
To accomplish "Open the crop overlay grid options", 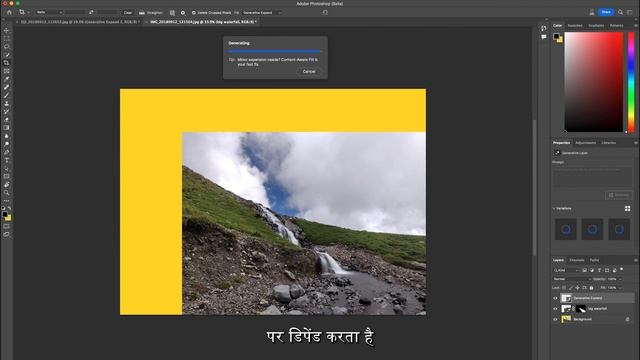I will pos(172,13).
